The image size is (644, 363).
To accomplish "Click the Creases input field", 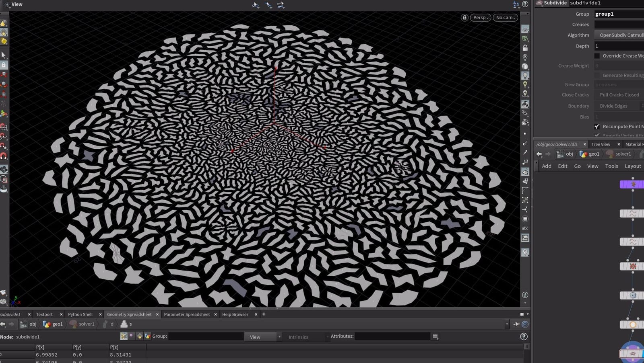I will tap(619, 25).
